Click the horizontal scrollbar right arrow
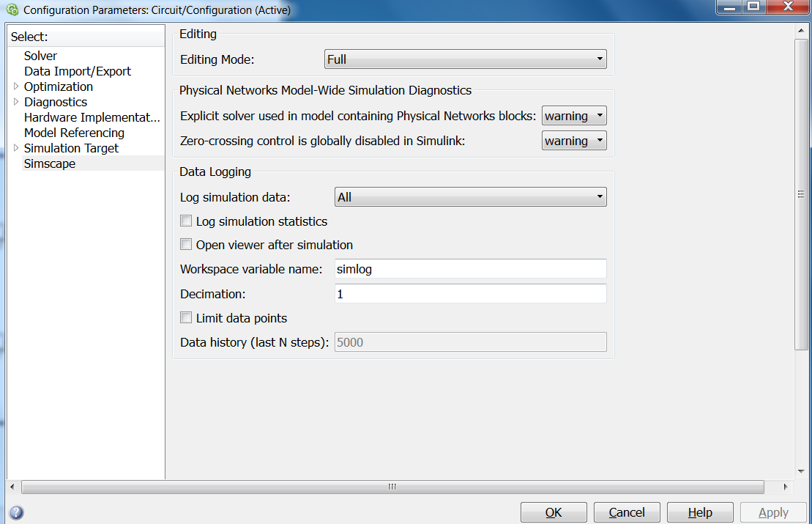The height and width of the screenshot is (524, 812). coord(786,487)
